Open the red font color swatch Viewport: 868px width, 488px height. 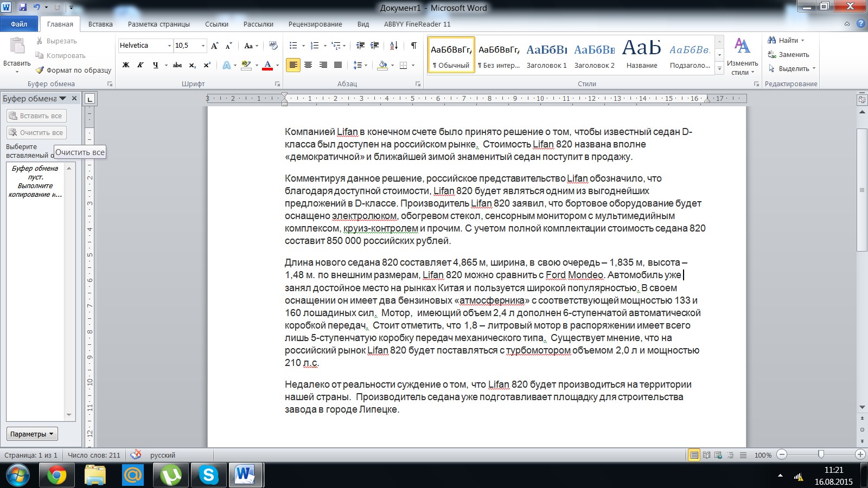click(x=267, y=65)
